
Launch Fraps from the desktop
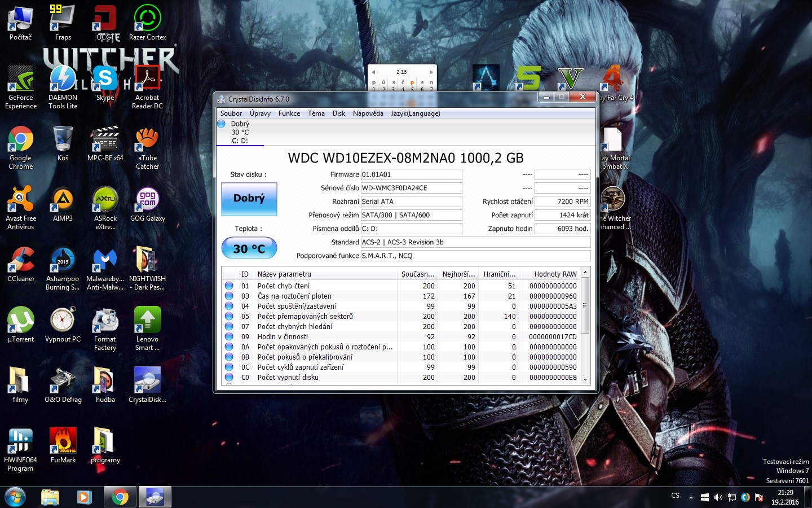point(63,23)
